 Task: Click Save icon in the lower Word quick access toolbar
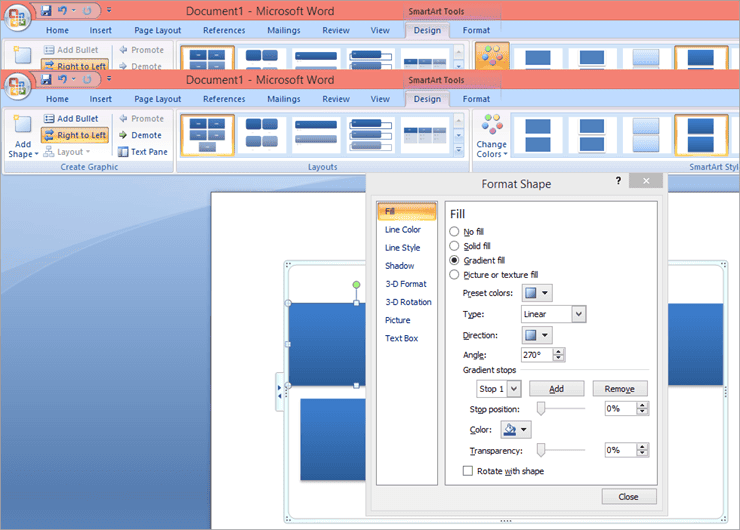click(46, 79)
